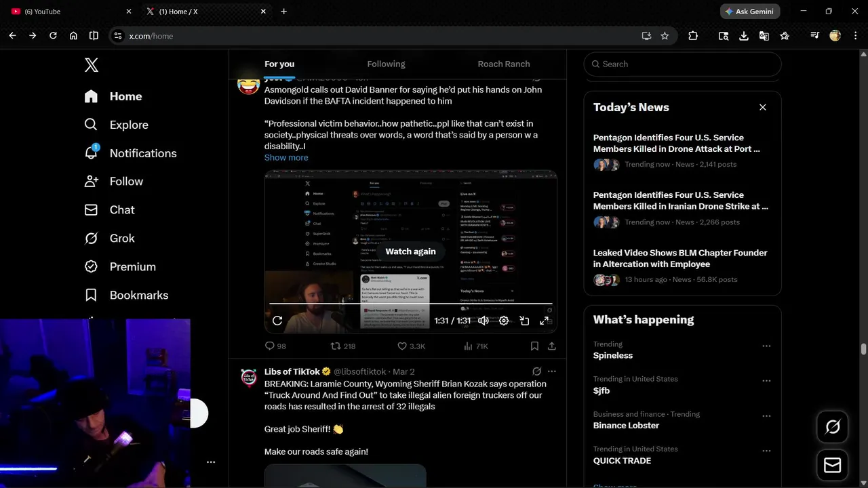Open the floating messages envelope button
The image size is (868, 488).
pyautogui.click(x=832, y=466)
